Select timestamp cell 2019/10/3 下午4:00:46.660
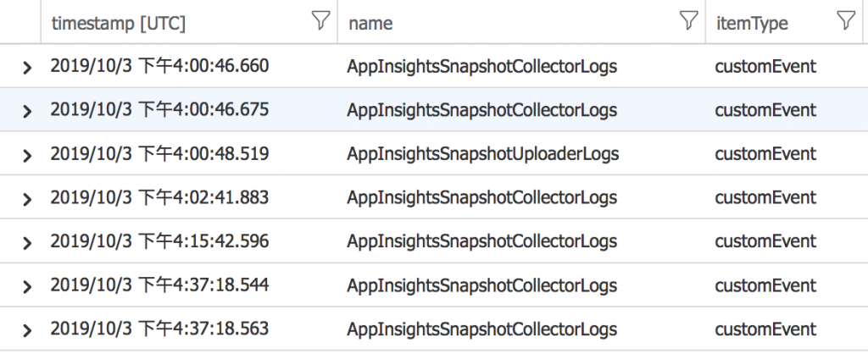The image size is (868, 354). (x=159, y=65)
